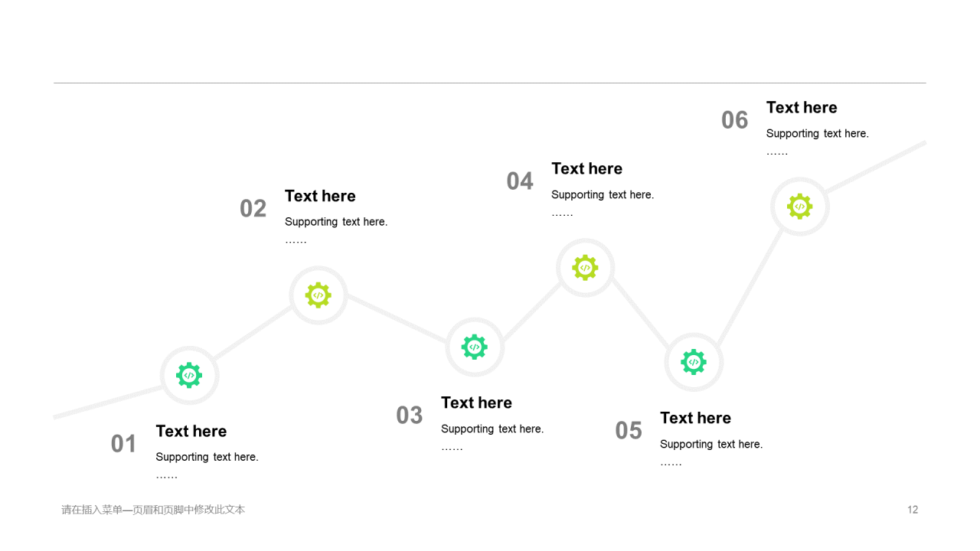Click the 'Text here' heading beside 01
Screen dimensions: 980x551
[191, 431]
